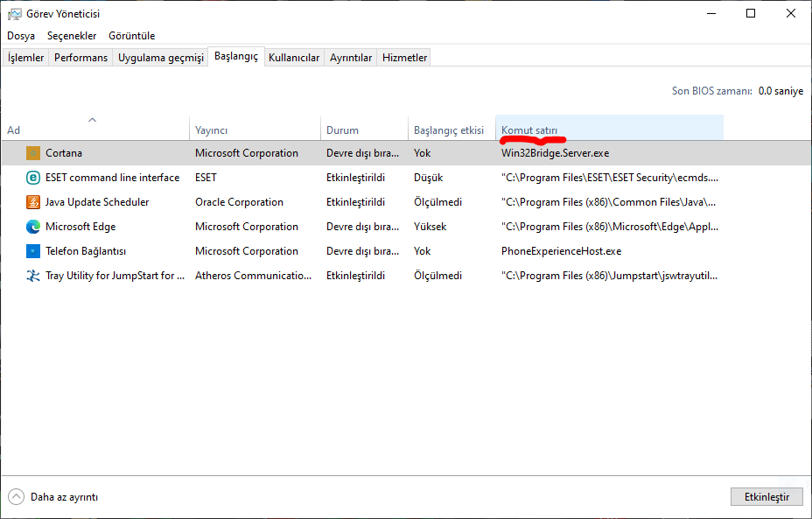Image resolution: width=812 pixels, height=519 pixels.
Task: Select the Microsoft Edge entry name
Action: (80, 227)
